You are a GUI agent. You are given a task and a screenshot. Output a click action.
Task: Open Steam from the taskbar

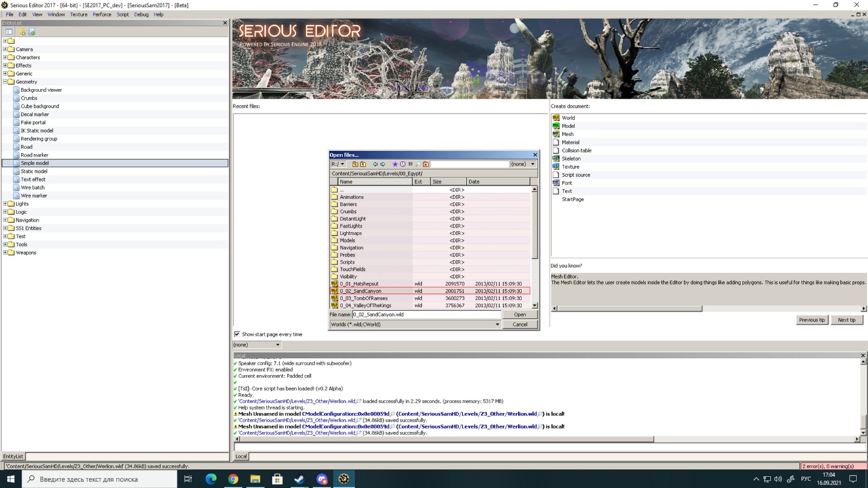[x=299, y=479]
